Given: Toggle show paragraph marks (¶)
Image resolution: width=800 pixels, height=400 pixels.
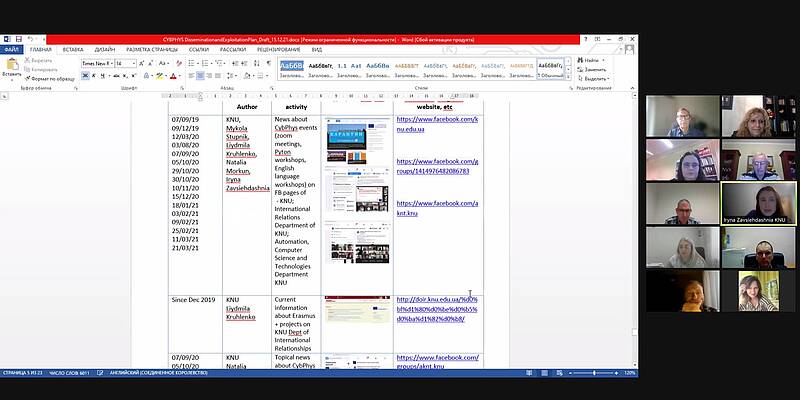Looking at the screenshot, I should pos(269,63).
